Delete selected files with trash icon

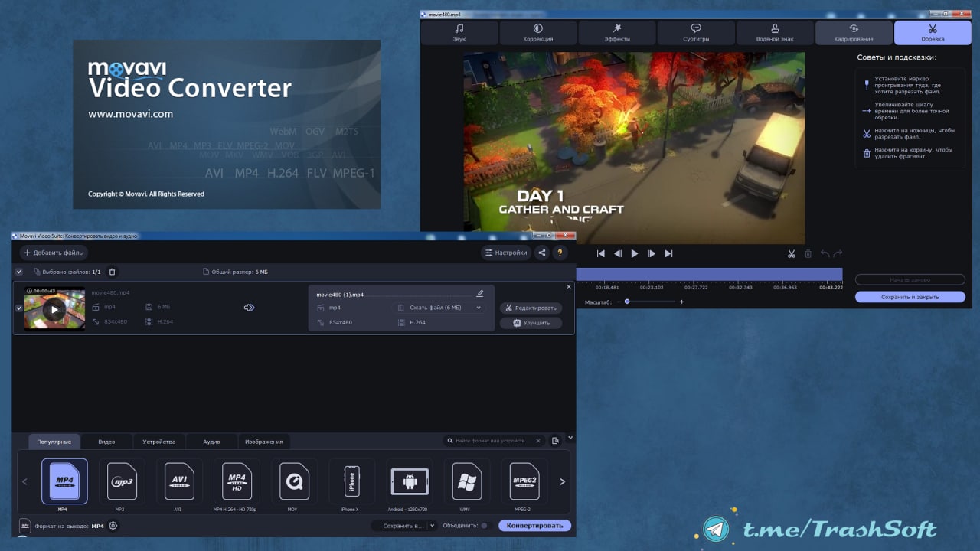pos(113,272)
